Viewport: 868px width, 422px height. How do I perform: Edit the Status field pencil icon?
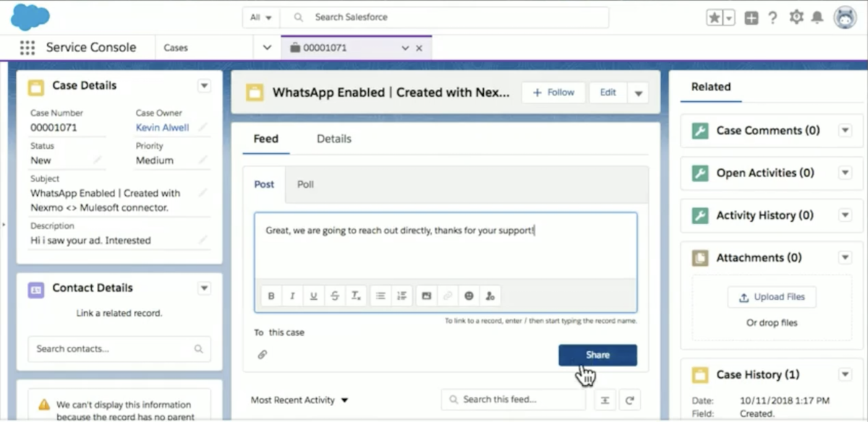point(98,160)
